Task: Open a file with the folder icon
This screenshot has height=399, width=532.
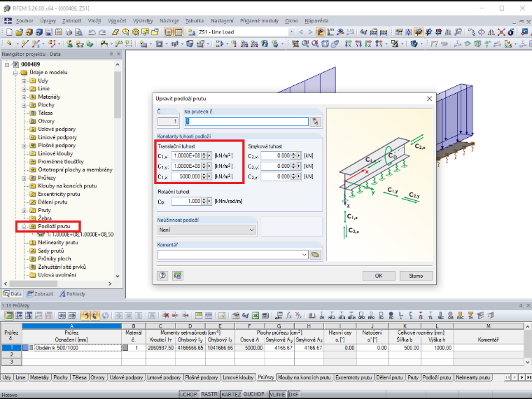Action: pos(20,32)
